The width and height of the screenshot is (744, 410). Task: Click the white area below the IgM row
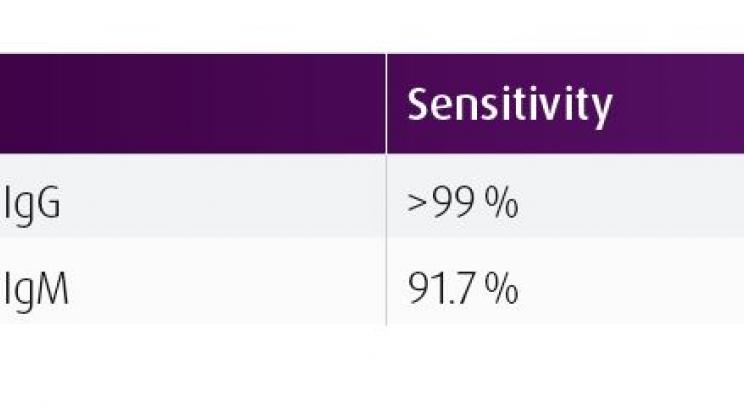coord(370,370)
